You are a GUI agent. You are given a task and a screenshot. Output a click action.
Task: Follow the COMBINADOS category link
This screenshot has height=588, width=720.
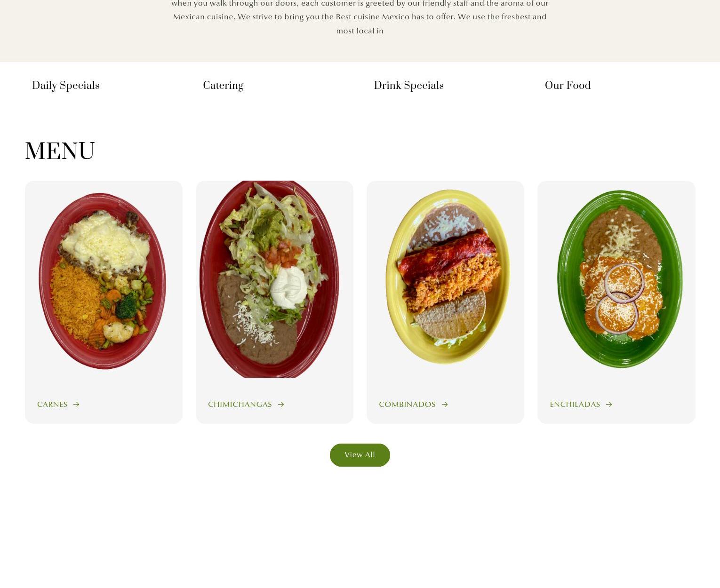pos(407,405)
